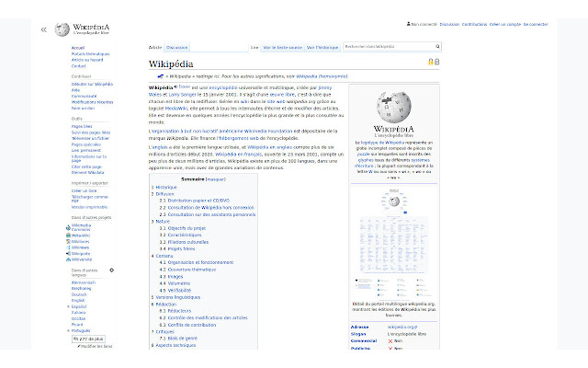Open the Larry Sanger link
Image resolution: width=588 pixels, height=368 pixels.
[x=182, y=95]
